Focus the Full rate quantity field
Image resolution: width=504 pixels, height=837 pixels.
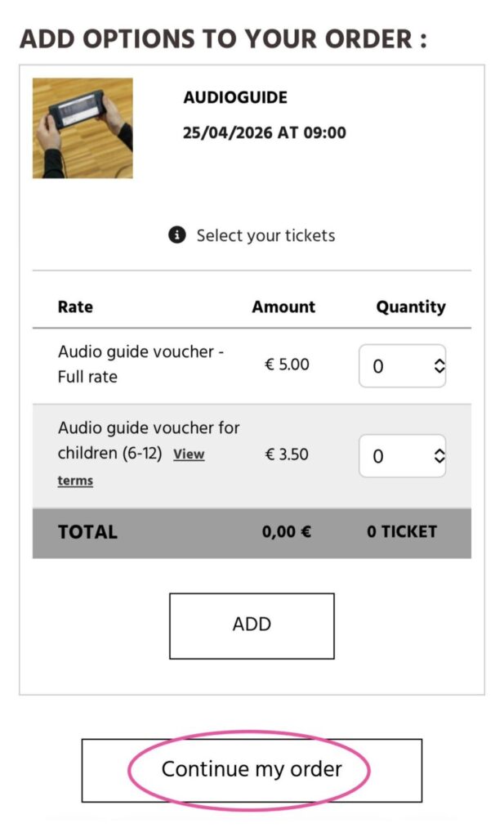(x=402, y=365)
